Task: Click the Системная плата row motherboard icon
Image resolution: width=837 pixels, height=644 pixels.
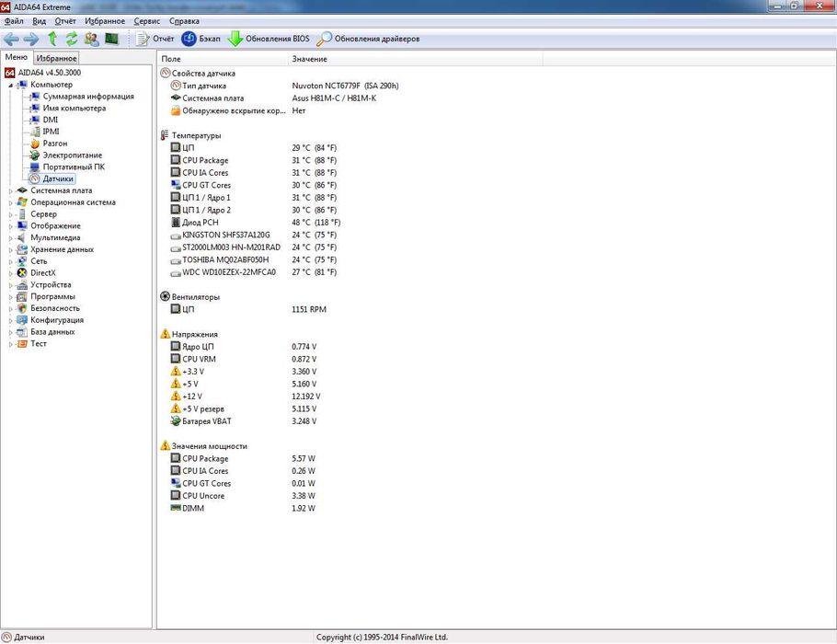Action: tap(176, 98)
